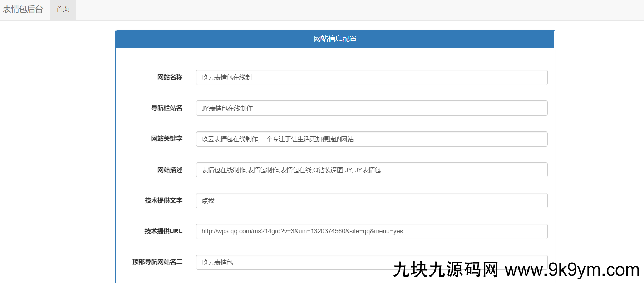Click the 网站名称 form label

pos(170,77)
